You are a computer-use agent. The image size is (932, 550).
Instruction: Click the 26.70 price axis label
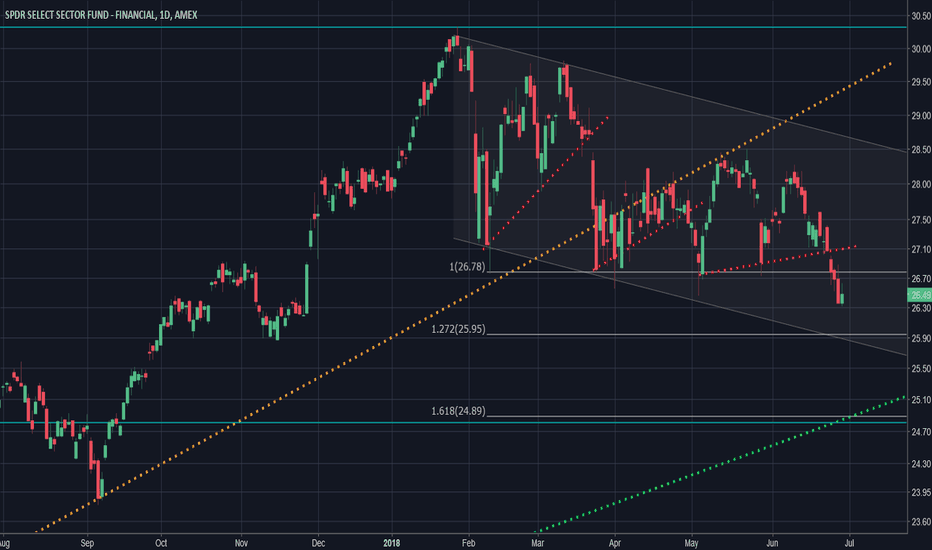(921, 279)
